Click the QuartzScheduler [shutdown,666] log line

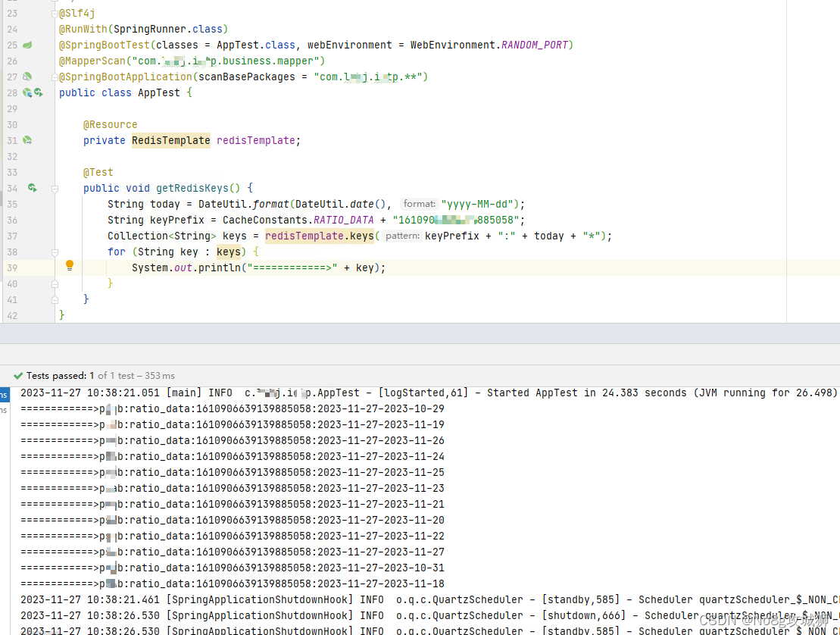(430, 616)
